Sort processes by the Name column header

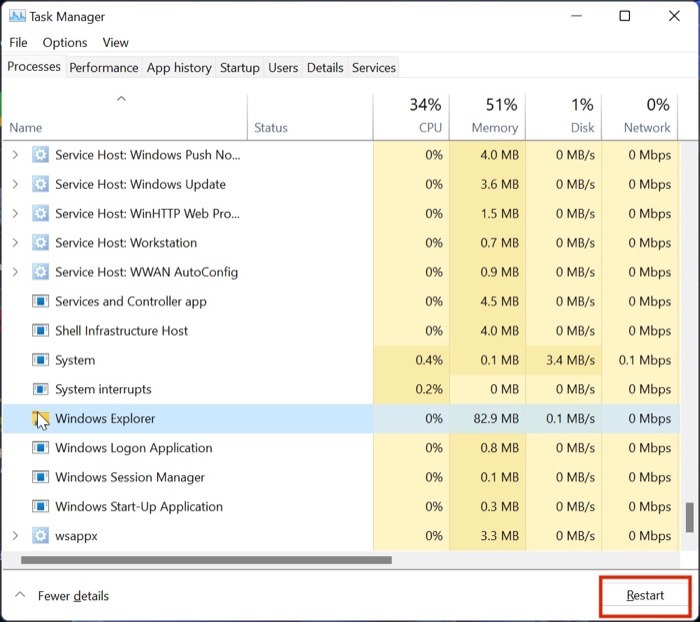125,117
